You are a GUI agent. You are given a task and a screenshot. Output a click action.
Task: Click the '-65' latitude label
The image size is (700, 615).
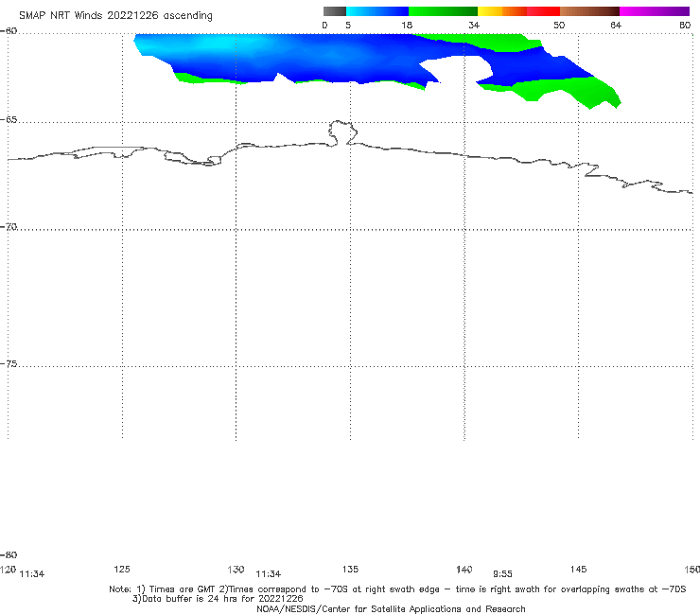(x=9, y=120)
